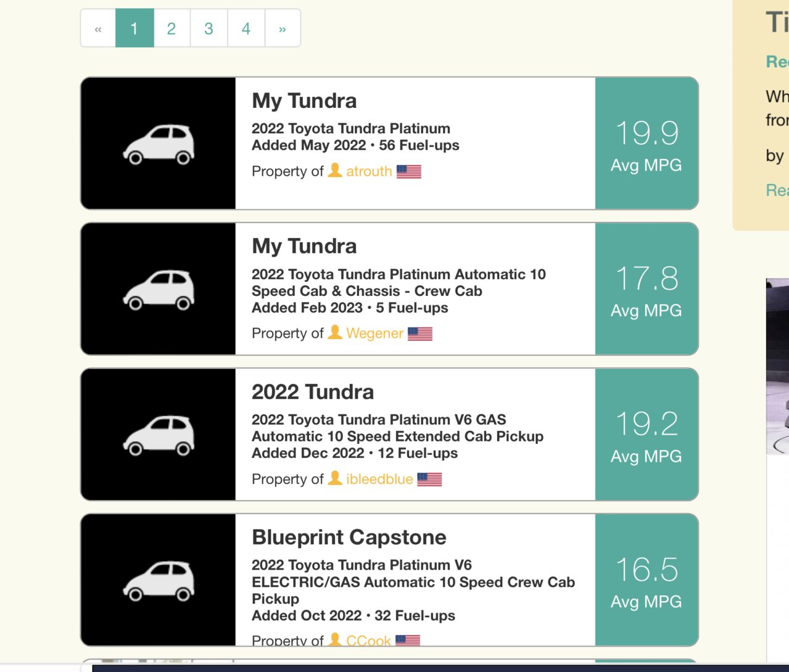
Task: Jump to page 4 of results
Action: tap(246, 28)
